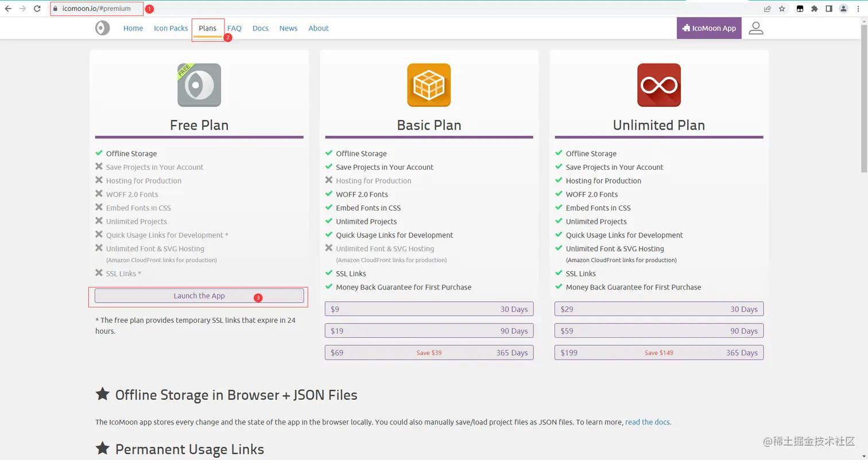Click 'Save Projects in Your Account' under Free Plan

coord(155,167)
